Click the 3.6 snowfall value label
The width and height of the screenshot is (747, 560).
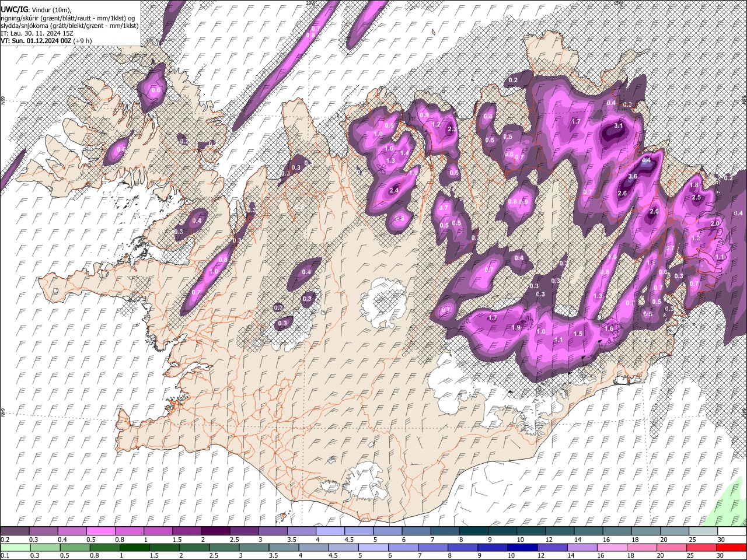[x=633, y=176]
